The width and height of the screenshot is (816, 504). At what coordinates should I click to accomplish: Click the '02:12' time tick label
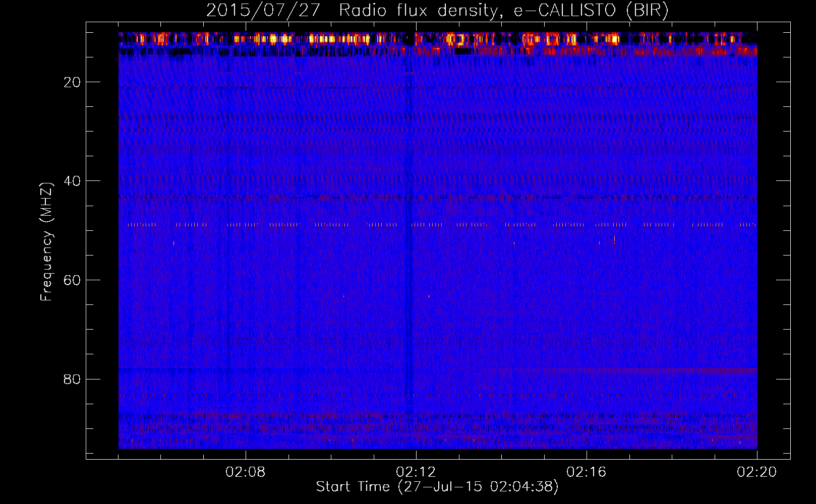(416, 472)
